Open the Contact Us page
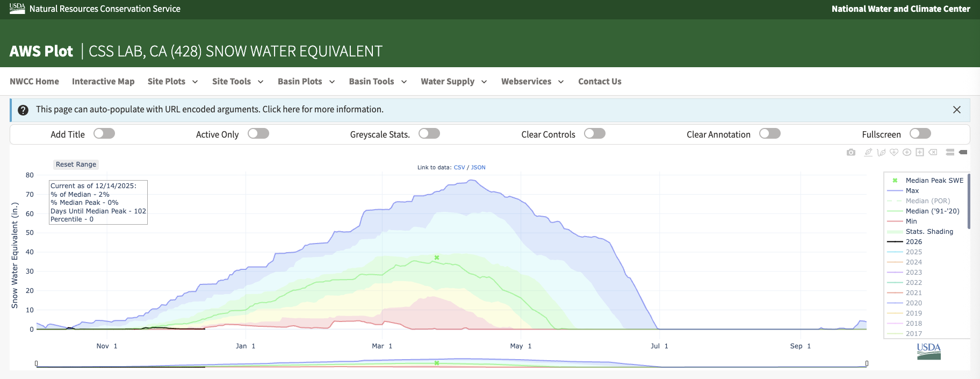 coord(600,82)
